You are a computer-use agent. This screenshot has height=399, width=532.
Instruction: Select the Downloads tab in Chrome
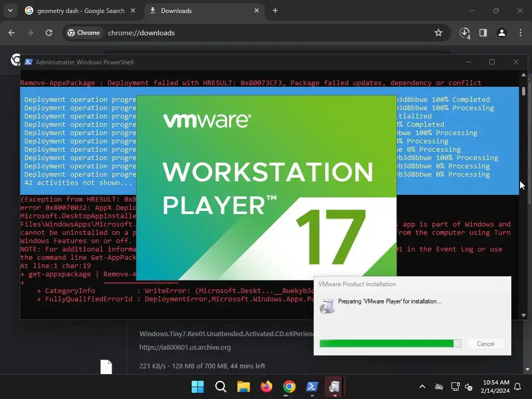[204, 10]
